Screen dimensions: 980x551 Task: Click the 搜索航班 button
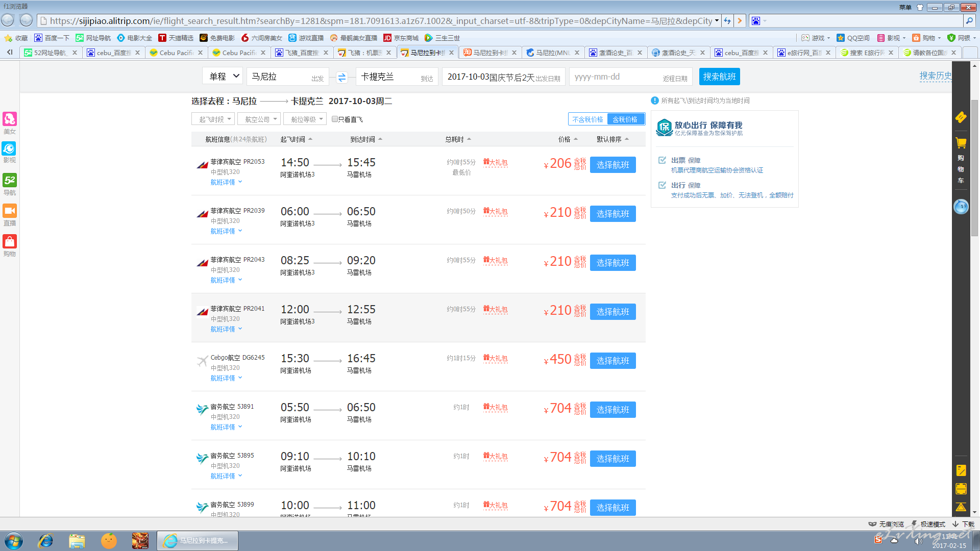tap(719, 77)
